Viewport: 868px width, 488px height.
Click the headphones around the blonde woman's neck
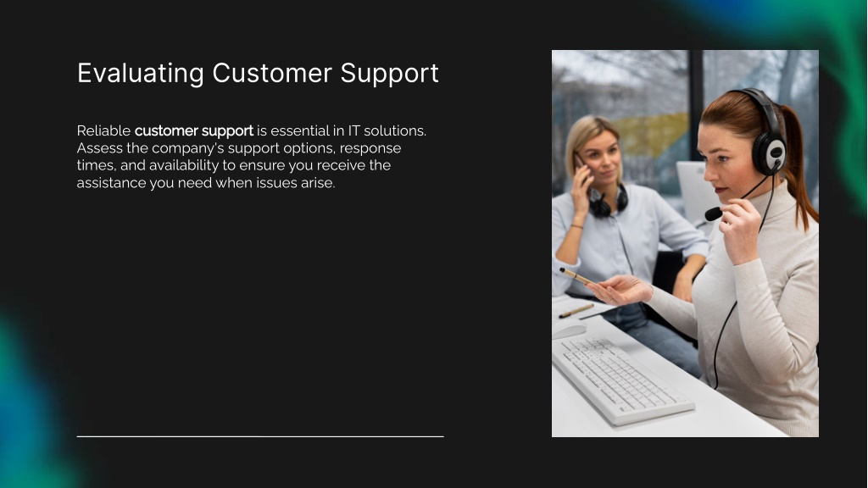[608, 202]
